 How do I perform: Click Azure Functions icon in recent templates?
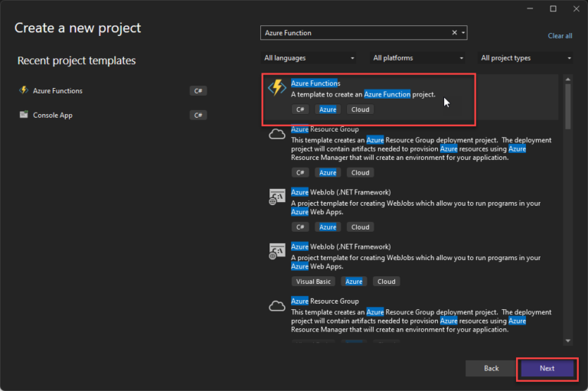tap(24, 90)
